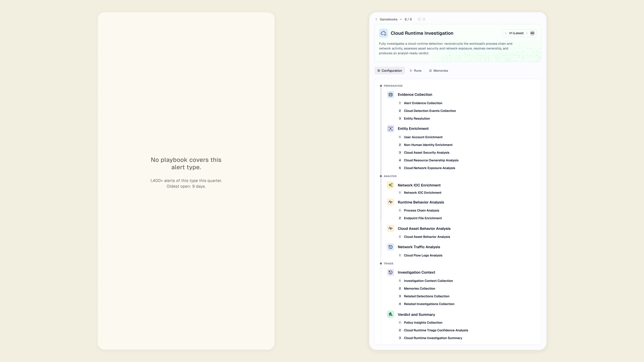Click the Evidence Collection database icon
This screenshot has width=644, height=362.
click(x=391, y=95)
